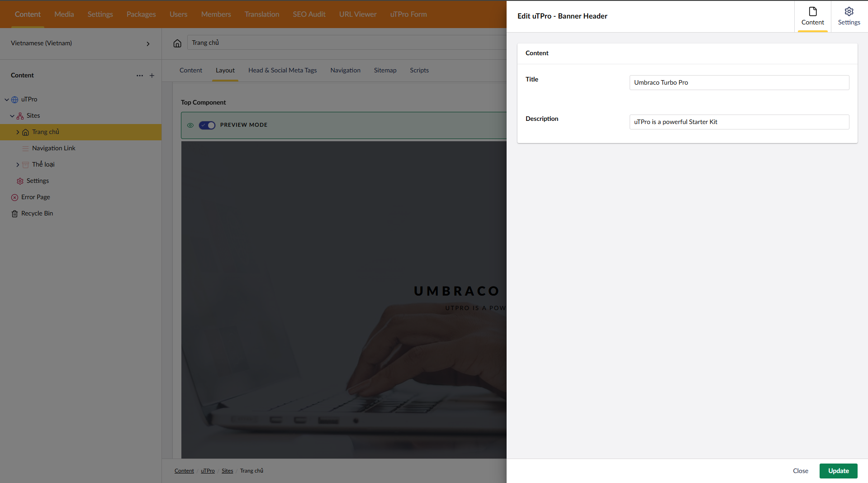Select the Layout tab
This screenshot has width=868, height=483.
tap(225, 71)
